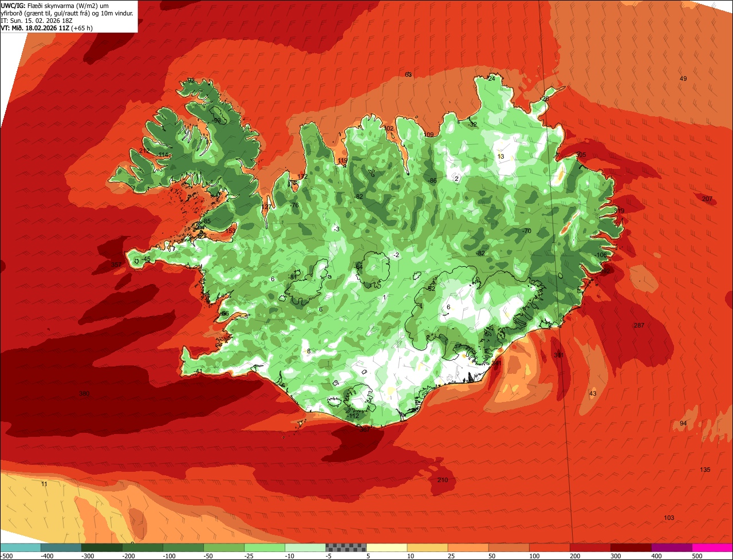733x560 pixels.
Task: Click the 25 label under the legend
Action: tap(452, 555)
